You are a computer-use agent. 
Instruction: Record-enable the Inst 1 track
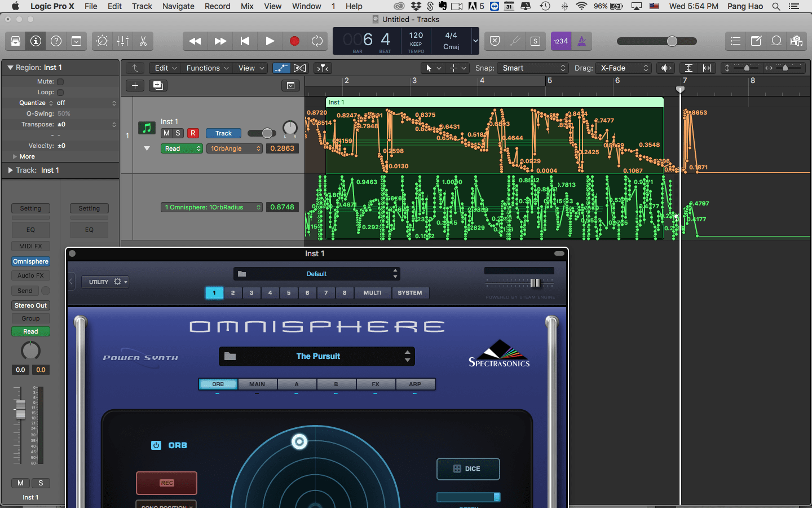tap(193, 133)
